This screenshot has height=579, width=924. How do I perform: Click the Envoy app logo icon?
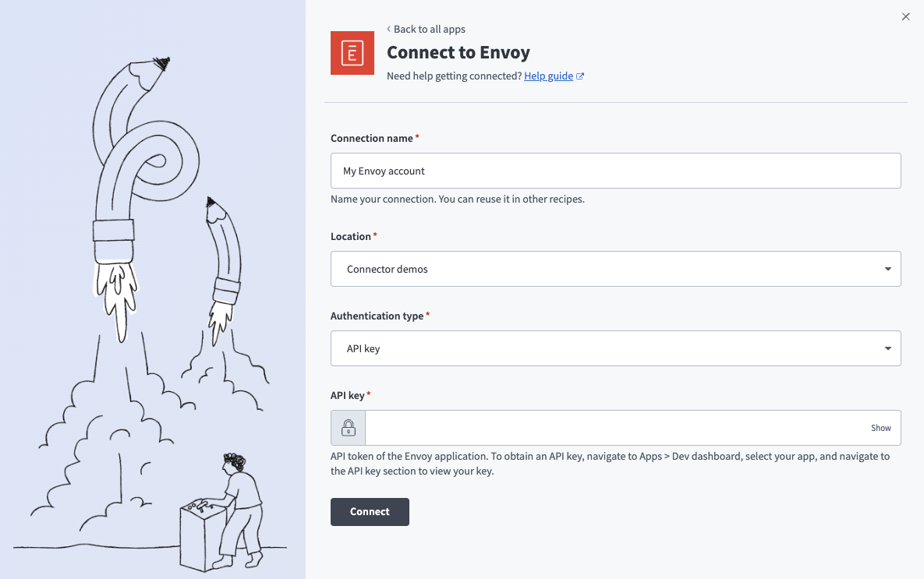point(352,53)
